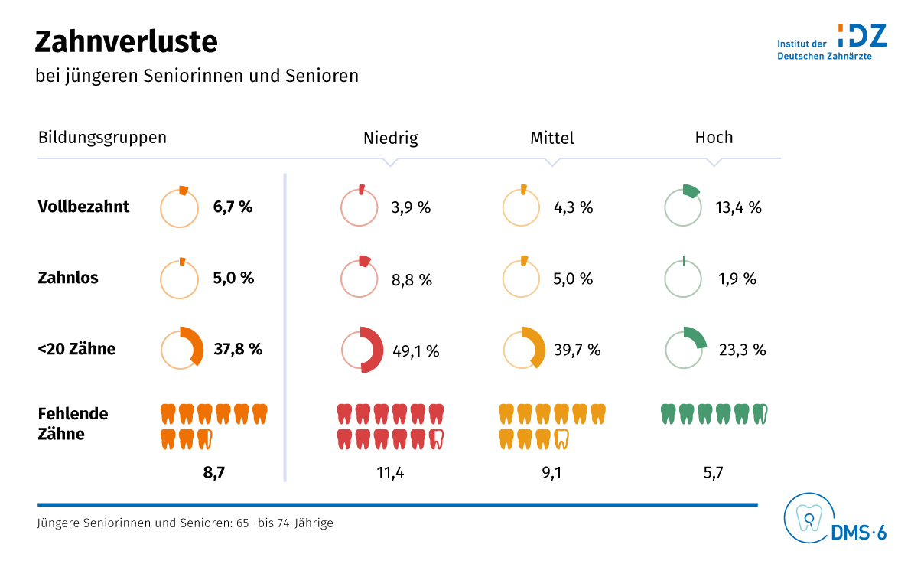924x577 pixels.
Task: Click the Vollbezahnt row label
Action: (x=83, y=207)
